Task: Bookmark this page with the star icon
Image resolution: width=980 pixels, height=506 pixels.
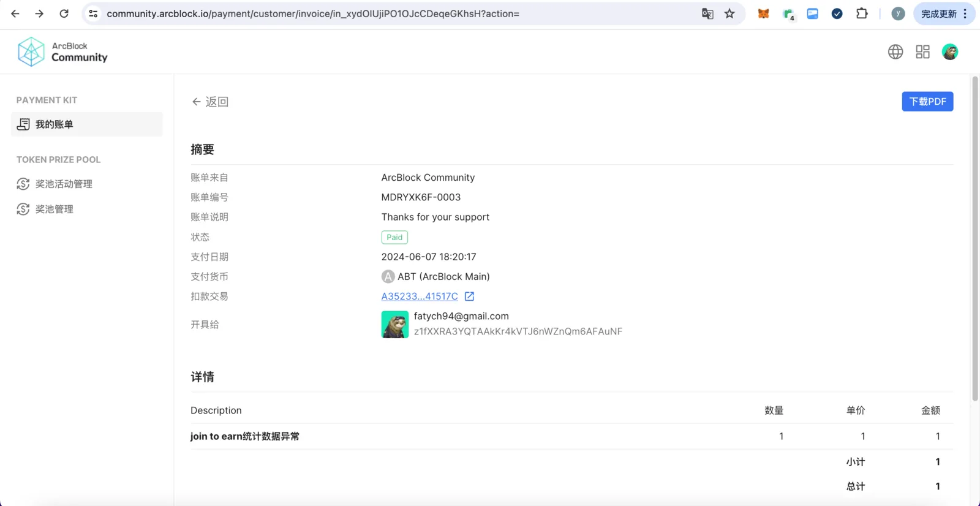Action: pos(729,13)
